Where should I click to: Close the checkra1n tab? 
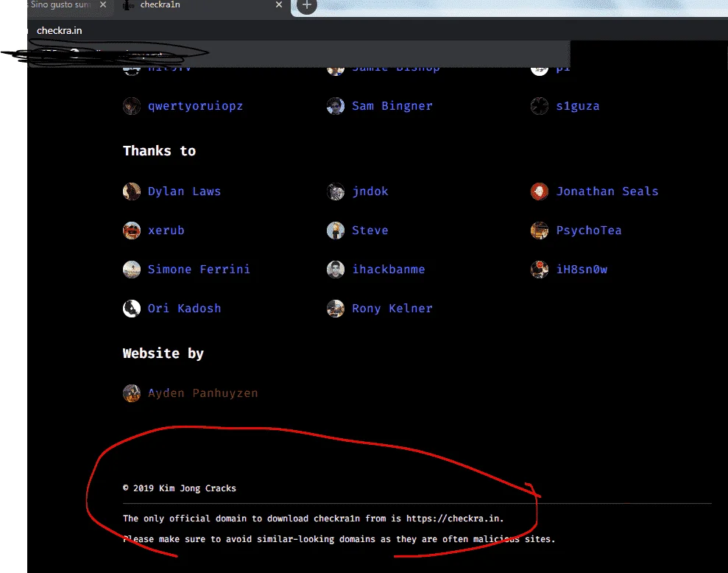coord(278,4)
